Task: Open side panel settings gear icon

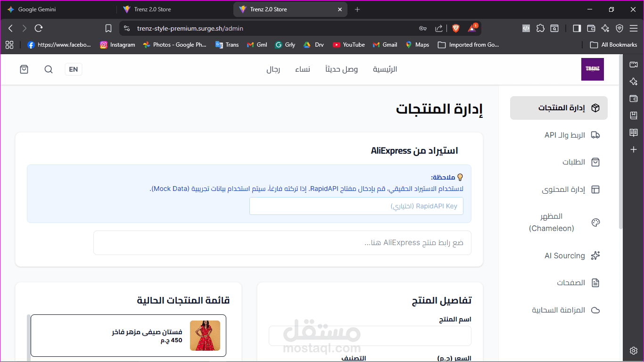Action: (x=634, y=351)
